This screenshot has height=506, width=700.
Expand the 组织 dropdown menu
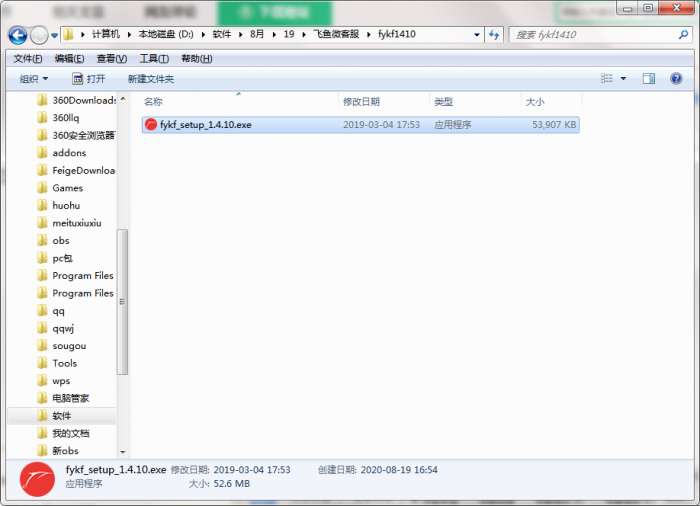(x=33, y=79)
